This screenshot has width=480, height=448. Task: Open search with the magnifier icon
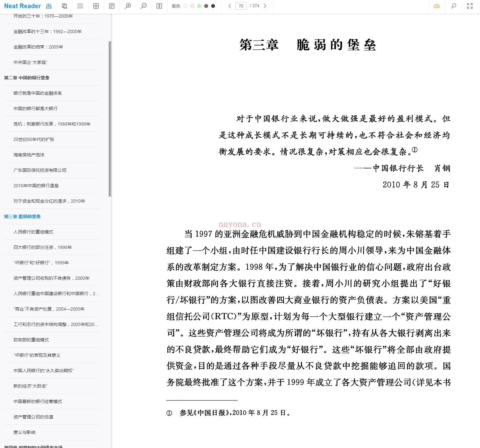point(454,6)
